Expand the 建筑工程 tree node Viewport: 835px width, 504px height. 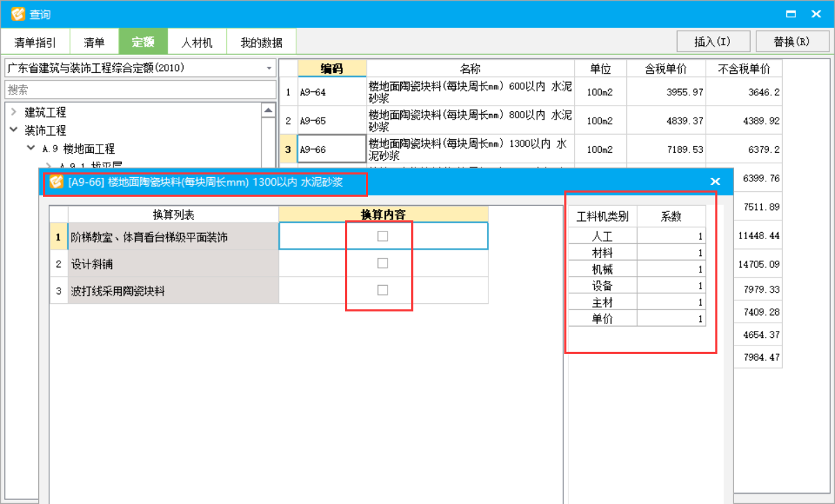[x=13, y=112]
